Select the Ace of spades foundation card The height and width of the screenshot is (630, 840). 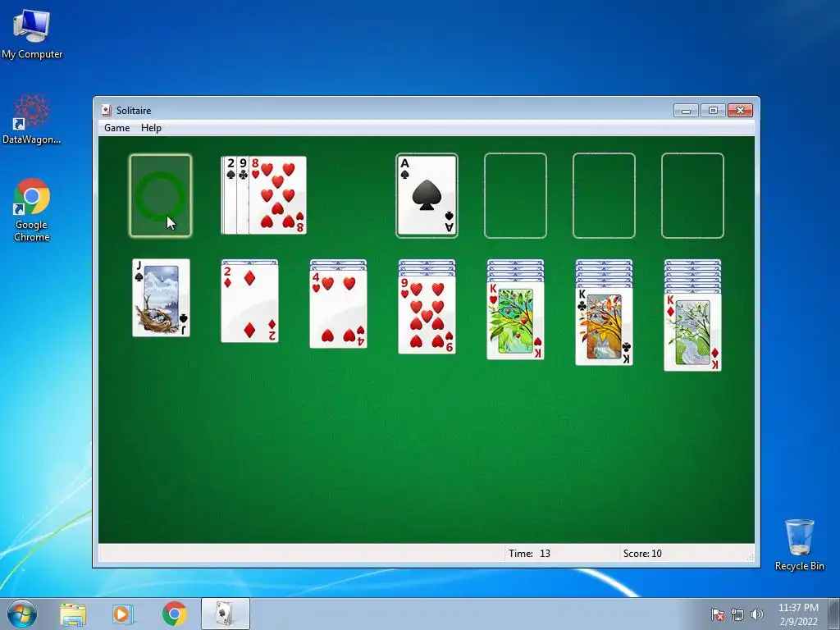[x=427, y=195]
